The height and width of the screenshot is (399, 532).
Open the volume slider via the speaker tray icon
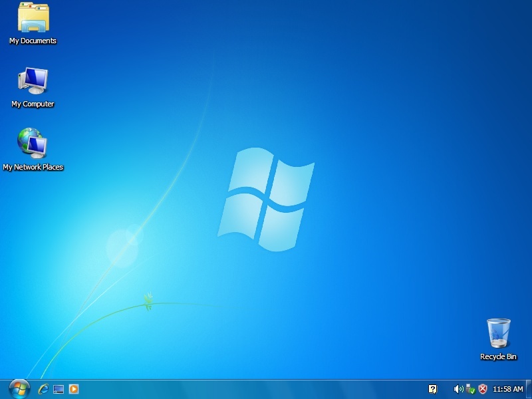tap(458, 389)
